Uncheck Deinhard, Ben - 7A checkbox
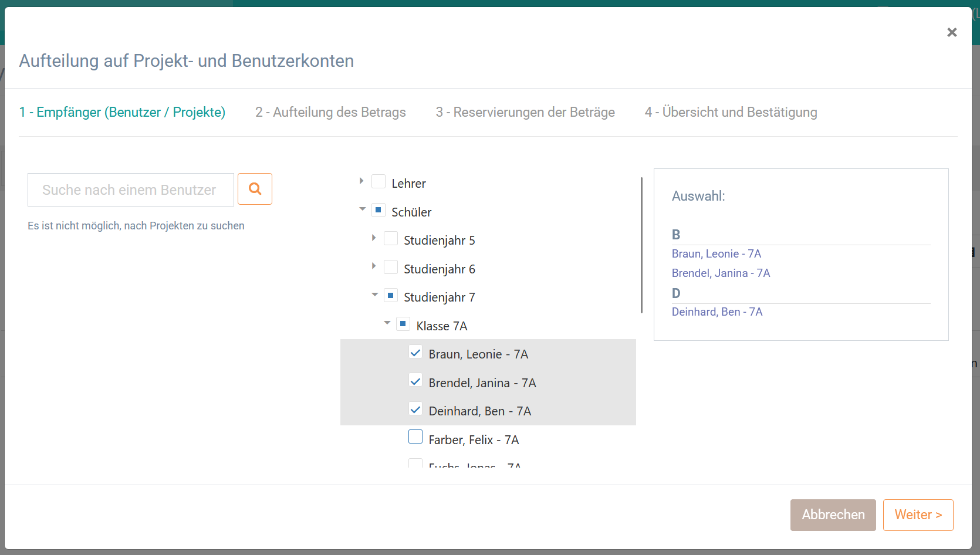Viewport: 980px width, 555px height. pos(415,410)
